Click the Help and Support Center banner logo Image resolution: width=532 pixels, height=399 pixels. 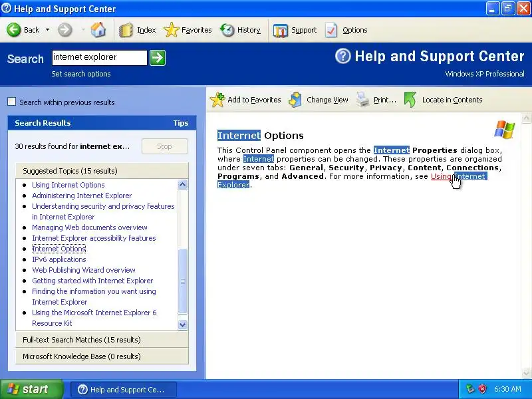pyautogui.click(x=343, y=56)
